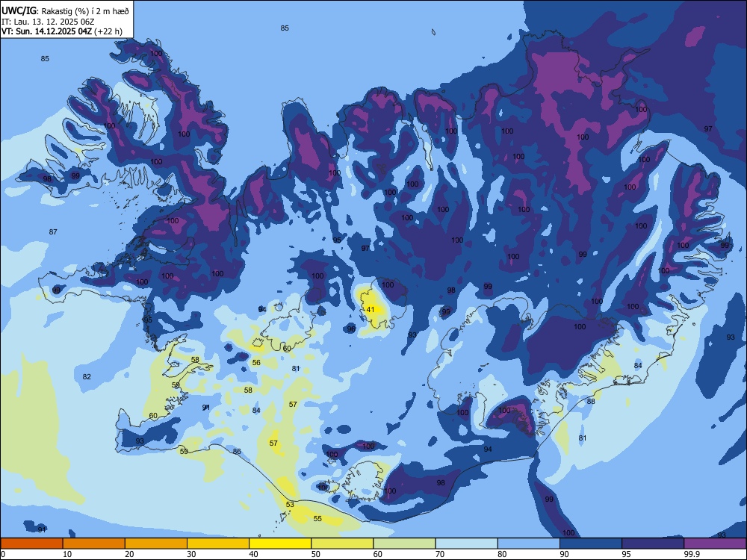This screenshot has width=747, height=560.
Task: Pick the pale yellow 50–60 legend swatch
Action: pos(342,544)
